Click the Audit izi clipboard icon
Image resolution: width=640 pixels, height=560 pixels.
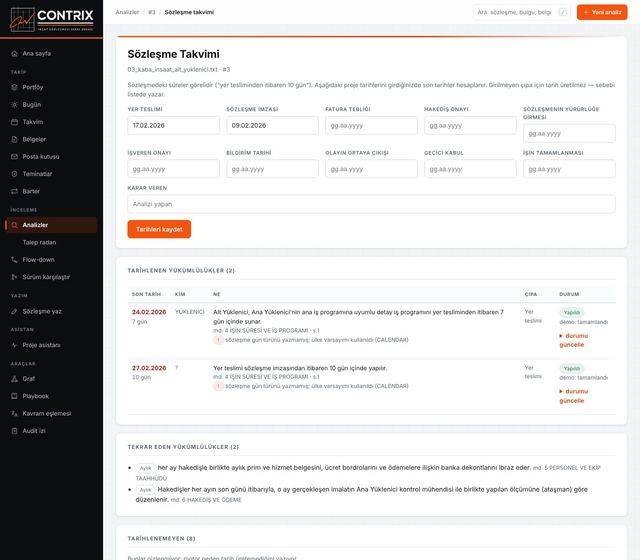click(x=14, y=431)
